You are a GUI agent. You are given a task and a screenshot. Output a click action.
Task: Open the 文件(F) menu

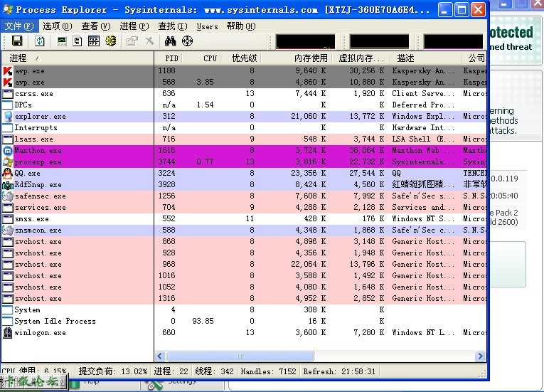coord(19,26)
